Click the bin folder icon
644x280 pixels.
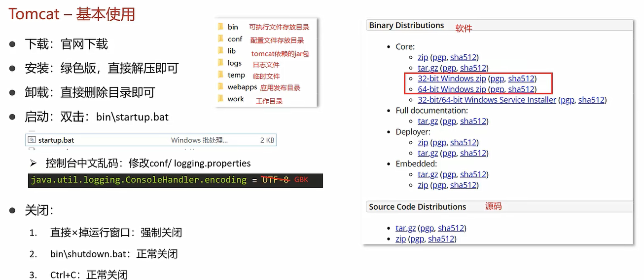pyautogui.click(x=220, y=27)
